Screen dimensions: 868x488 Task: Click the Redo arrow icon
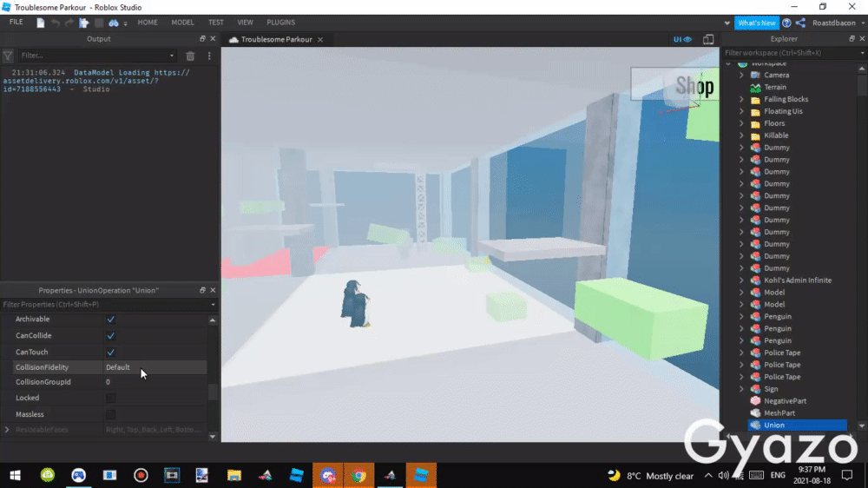(69, 23)
